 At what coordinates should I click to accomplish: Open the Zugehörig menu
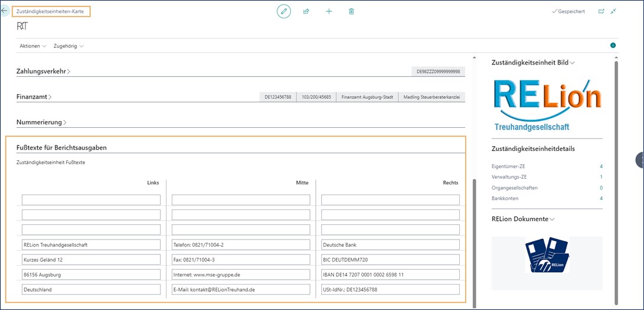tap(68, 46)
